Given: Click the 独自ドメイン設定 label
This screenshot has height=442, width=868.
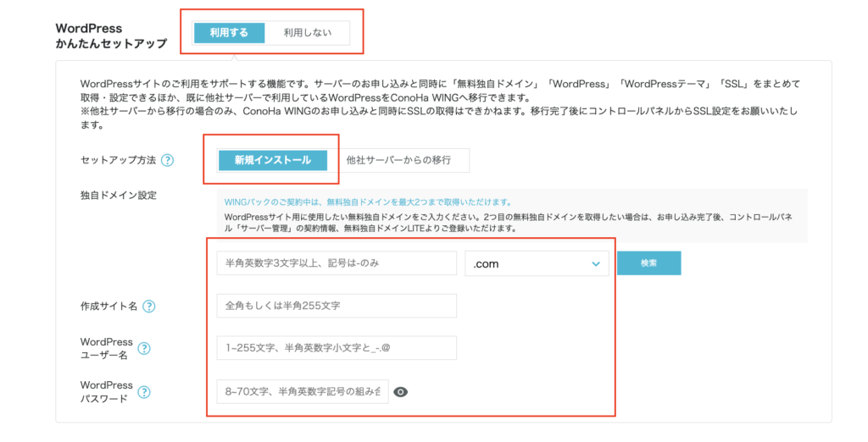Looking at the screenshot, I should [119, 196].
